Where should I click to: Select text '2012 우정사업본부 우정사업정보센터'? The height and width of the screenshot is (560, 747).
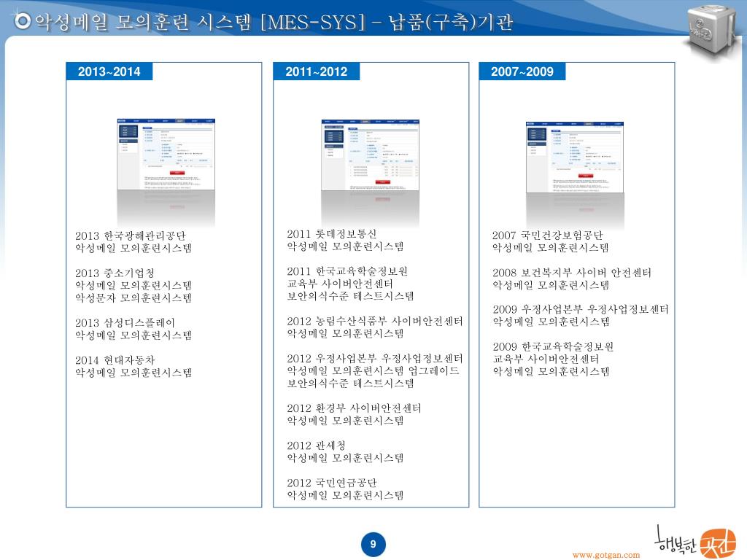375,358
